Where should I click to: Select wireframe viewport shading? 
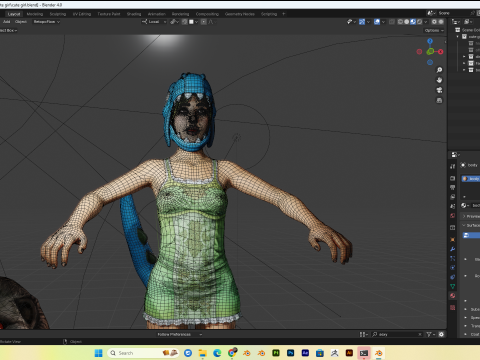[400, 22]
